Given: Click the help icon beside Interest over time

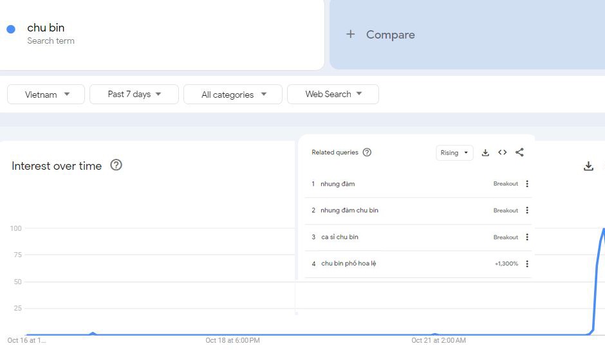Looking at the screenshot, I should pos(116,165).
